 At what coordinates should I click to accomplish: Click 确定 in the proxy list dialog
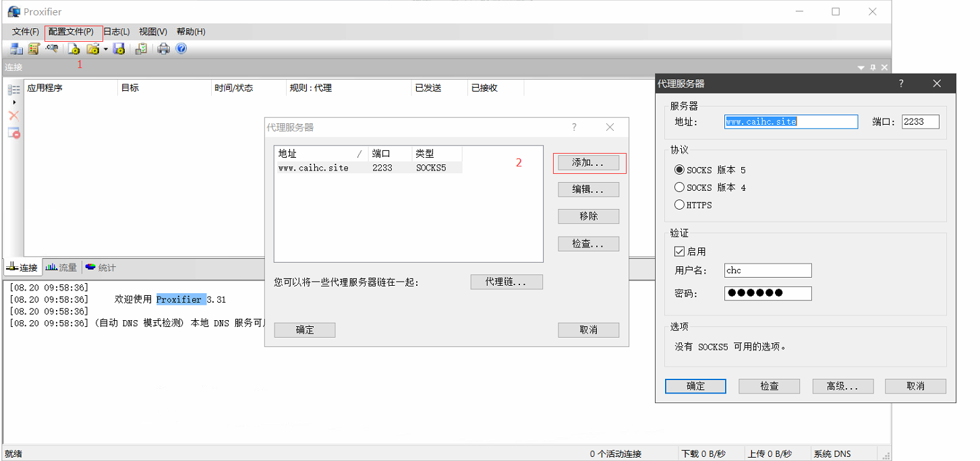click(x=305, y=330)
